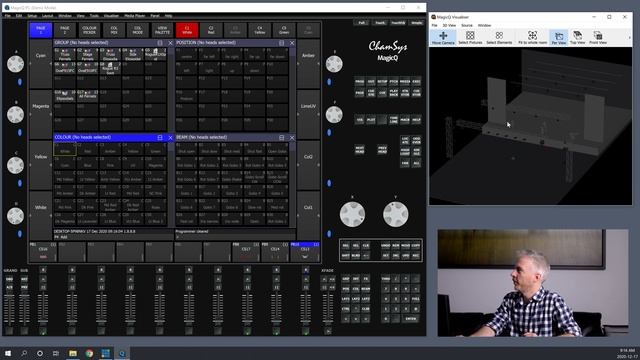
Task: Click the COL MODE soft button
Action: [x=138, y=30]
